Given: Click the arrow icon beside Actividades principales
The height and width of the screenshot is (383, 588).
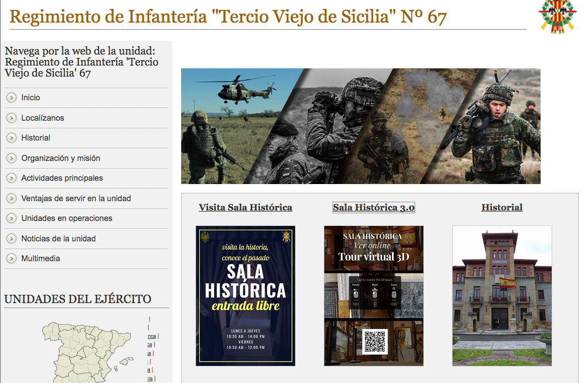Looking at the screenshot, I should pyautogui.click(x=12, y=178).
